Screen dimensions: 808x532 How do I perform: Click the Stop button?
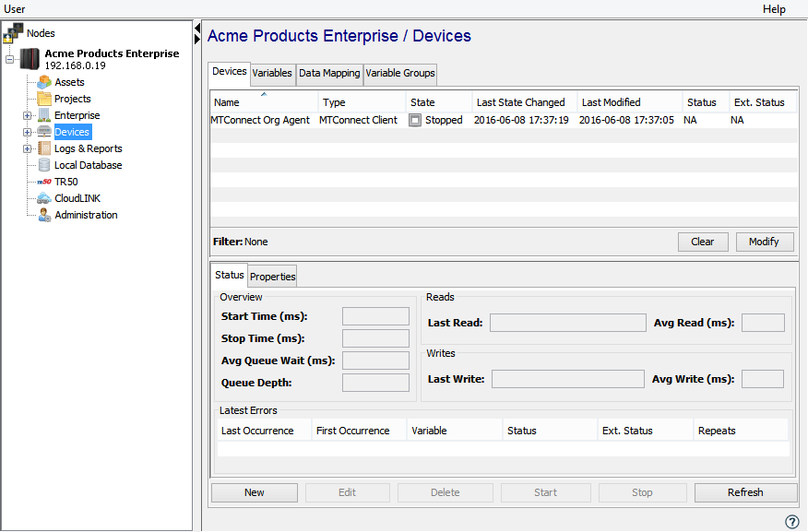pos(642,492)
